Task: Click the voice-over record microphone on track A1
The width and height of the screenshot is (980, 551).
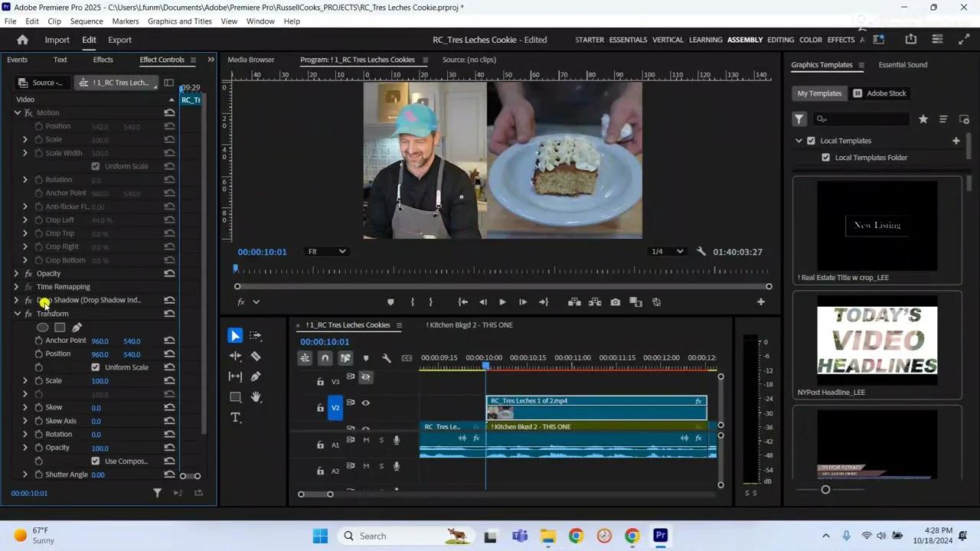Action: point(396,439)
